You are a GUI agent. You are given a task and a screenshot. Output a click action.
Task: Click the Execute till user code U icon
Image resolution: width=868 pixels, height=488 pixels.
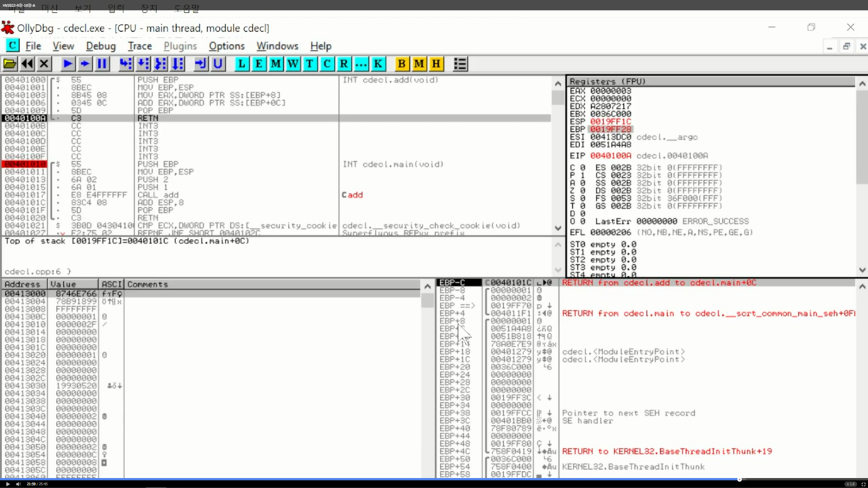coord(217,64)
